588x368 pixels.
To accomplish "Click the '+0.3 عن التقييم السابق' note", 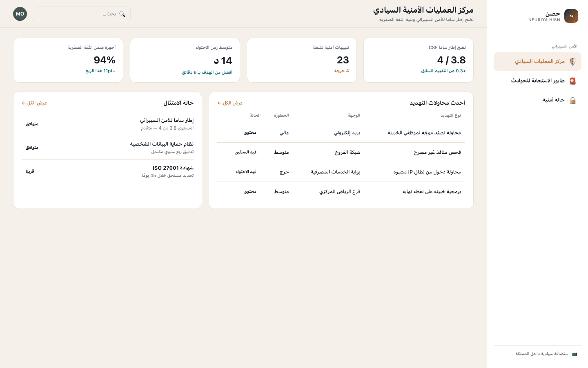I will coord(443,71).
